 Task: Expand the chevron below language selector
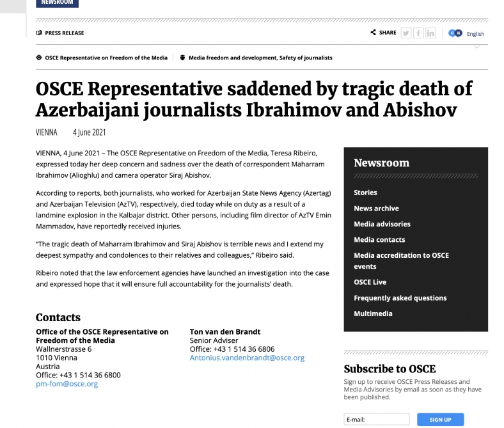click(477, 47)
